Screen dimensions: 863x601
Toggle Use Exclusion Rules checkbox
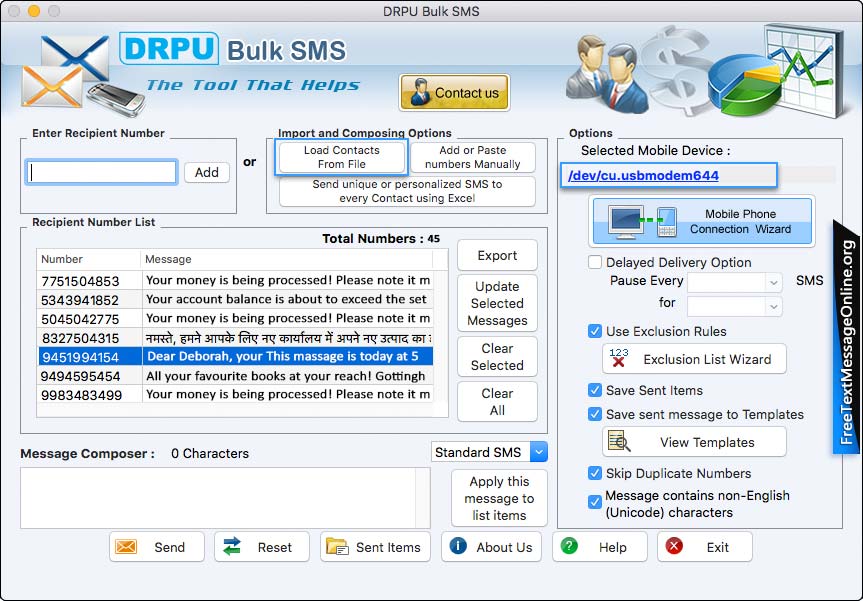click(594, 331)
